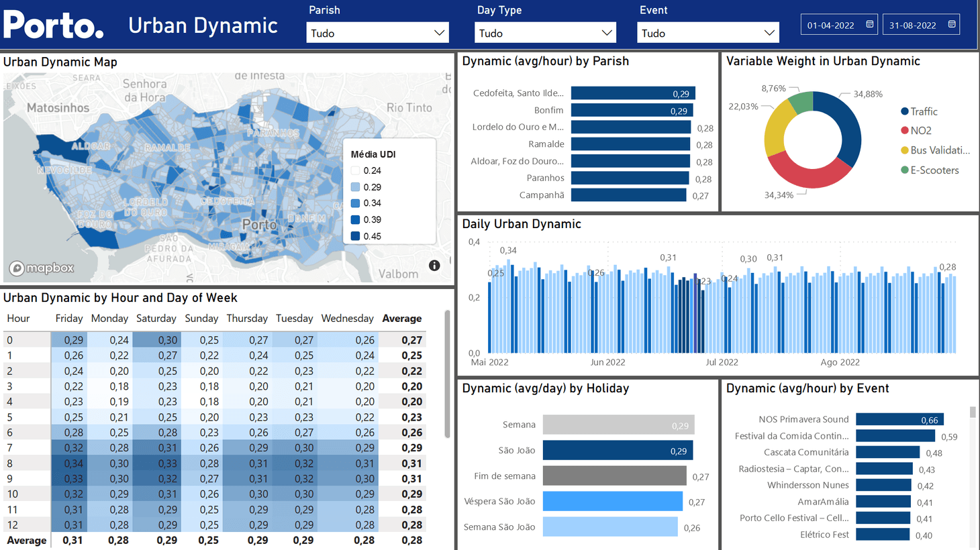Image resolution: width=980 pixels, height=550 pixels.
Task: Click the map info icon
Action: tap(434, 266)
